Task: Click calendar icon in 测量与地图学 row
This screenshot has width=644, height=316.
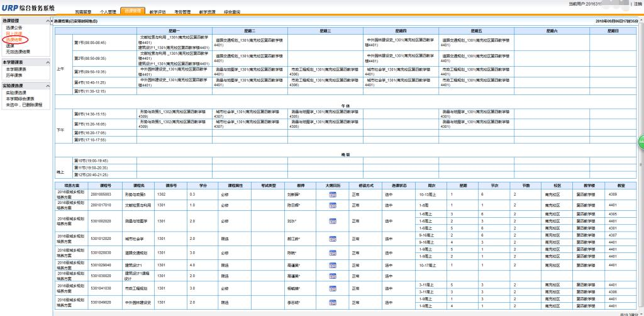Action: [332, 222]
